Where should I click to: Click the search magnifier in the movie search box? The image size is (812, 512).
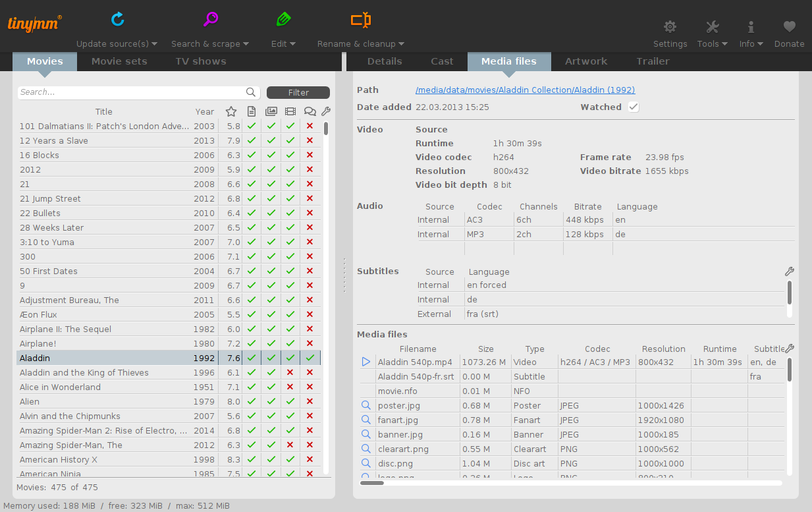251,92
